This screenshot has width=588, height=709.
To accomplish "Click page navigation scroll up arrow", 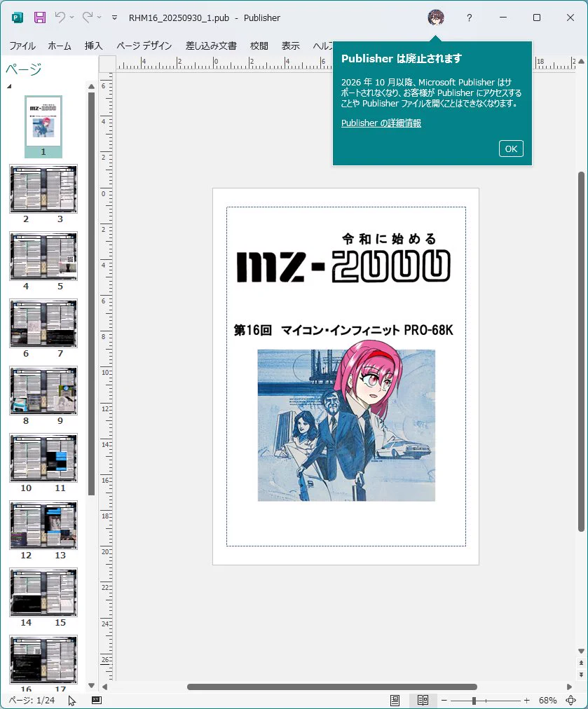I will [91, 86].
